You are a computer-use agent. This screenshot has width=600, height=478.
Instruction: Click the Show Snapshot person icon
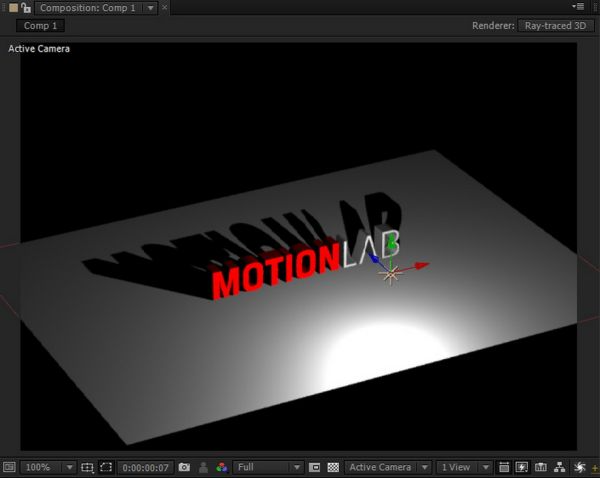(203, 467)
